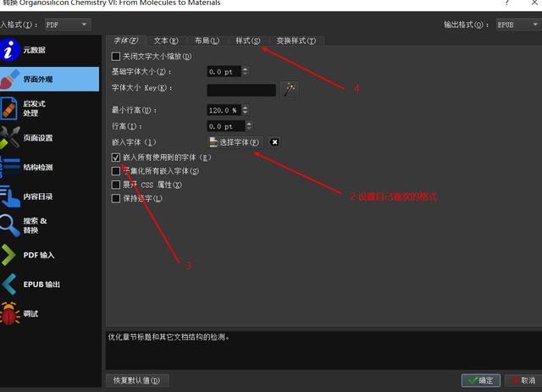Screen dimensions: 542x392
Task: Open the input format PDF dropdown
Action: [68, 25]
